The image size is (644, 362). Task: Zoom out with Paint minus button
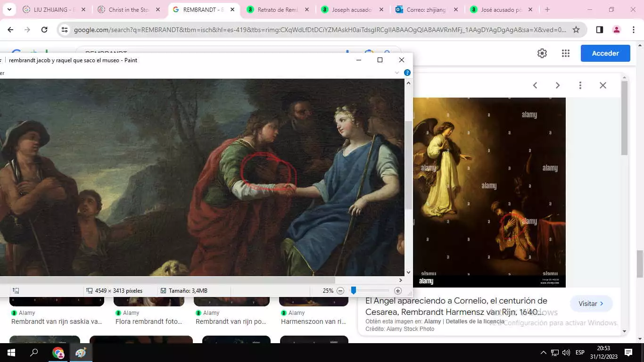(340, 291)
